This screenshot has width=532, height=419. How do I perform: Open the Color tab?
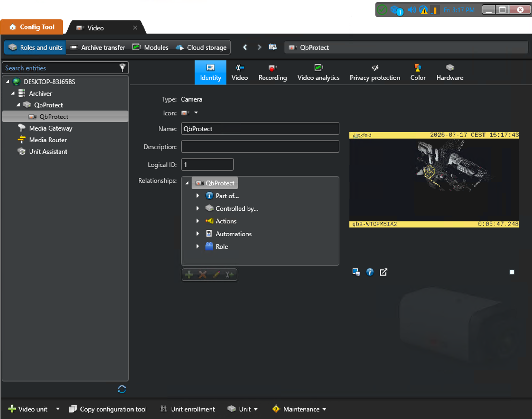tap(418, 73)
